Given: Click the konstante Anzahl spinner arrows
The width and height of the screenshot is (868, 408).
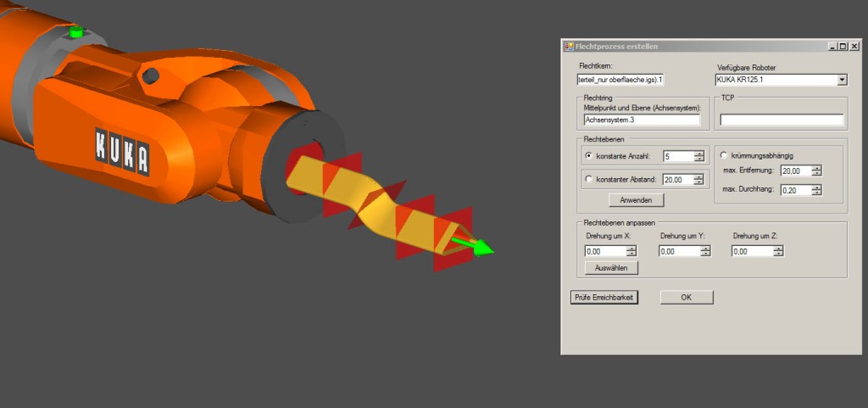Looking at the screenshot, I should pos(698,156).
